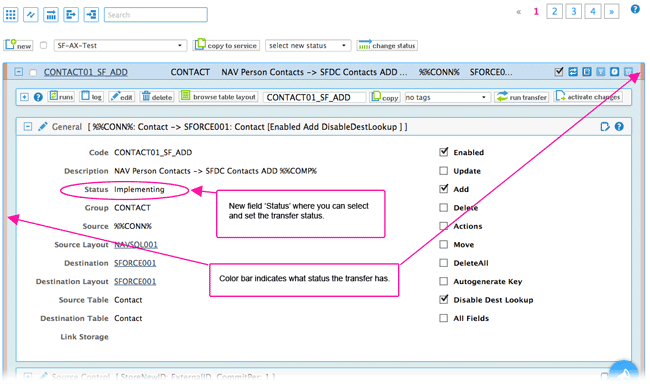
Task: Click the %%CONN% source value in General
Action: (133, 226)
